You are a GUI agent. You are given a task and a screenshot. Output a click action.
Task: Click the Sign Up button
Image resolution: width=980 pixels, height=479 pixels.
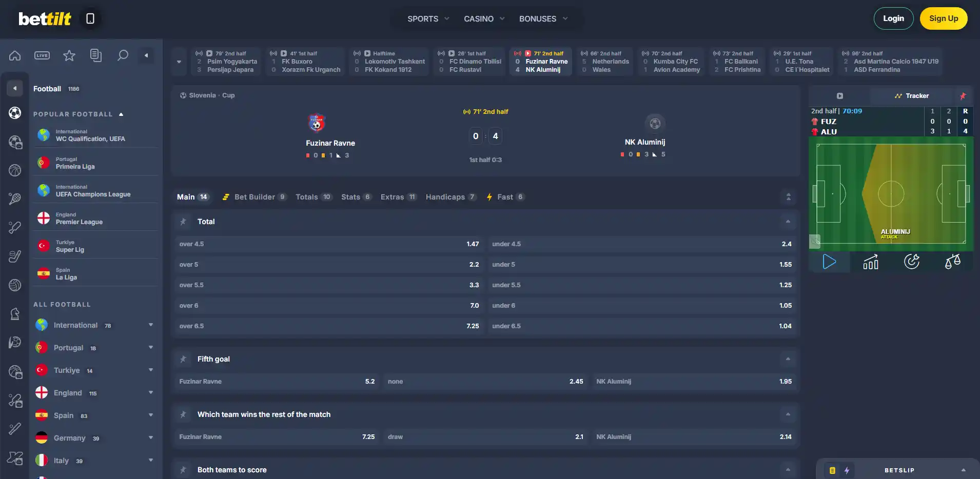[944, 18]
